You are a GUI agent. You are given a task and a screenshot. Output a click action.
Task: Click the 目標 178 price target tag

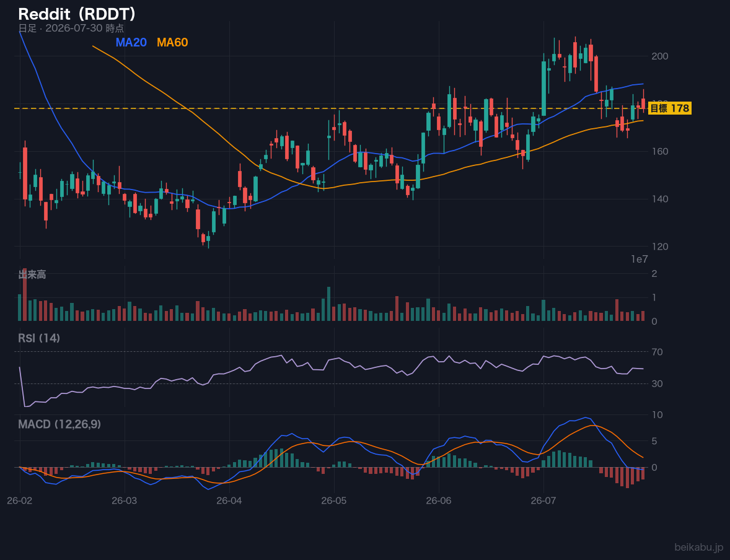669,108
